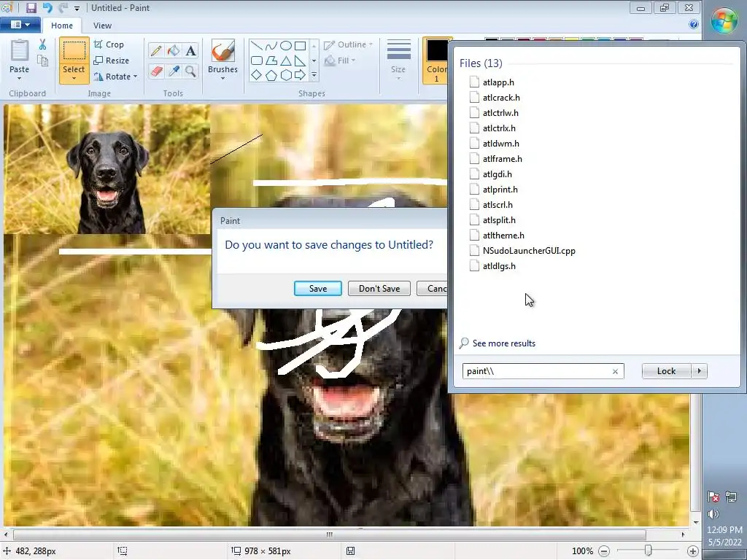Screen dimensions: 747x560
Task: Choose the Right arrow shape
Action: point(300,75)
